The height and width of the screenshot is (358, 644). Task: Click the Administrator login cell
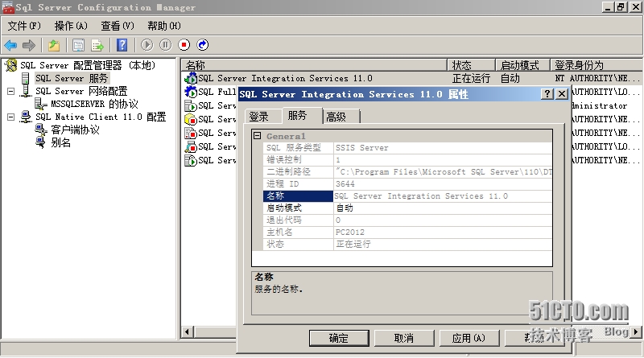click(599, 106)
